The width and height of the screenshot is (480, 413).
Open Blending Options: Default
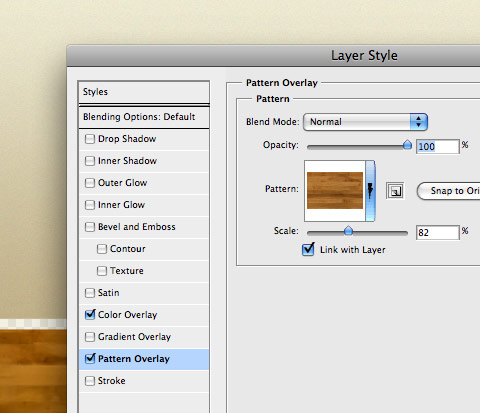click(x=144, y=117)
